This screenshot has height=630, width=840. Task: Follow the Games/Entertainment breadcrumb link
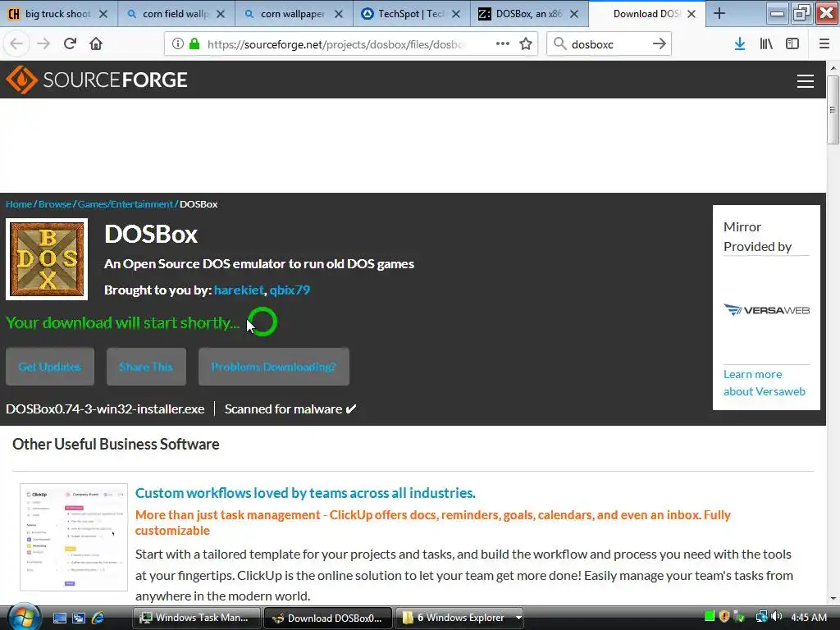126,204
